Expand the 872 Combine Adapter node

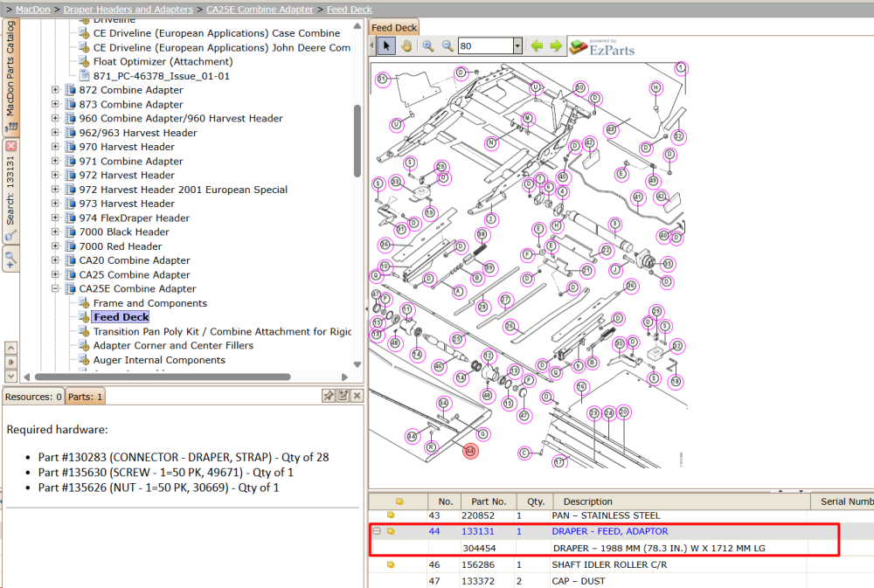click(x=55, y=90)
